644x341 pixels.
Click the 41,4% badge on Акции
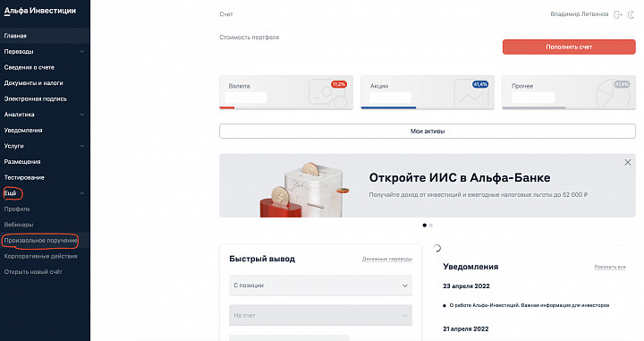click(x=480, y=84)
